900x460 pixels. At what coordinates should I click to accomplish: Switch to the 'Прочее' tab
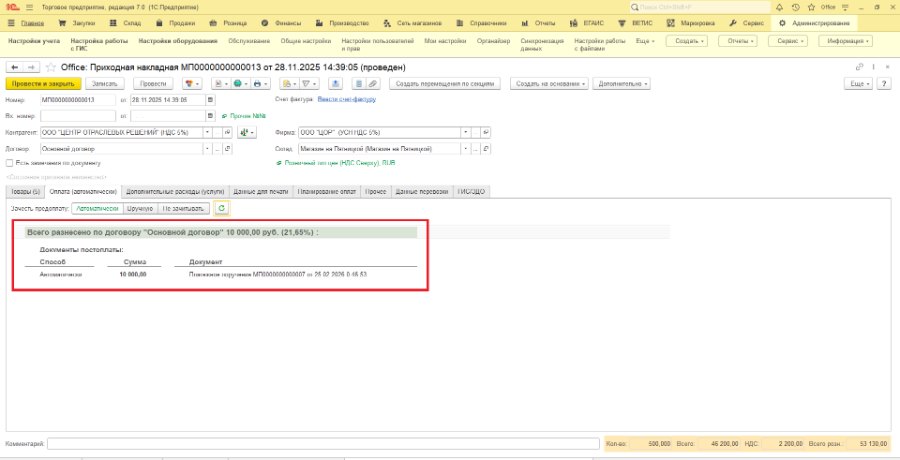click(377, 192)
